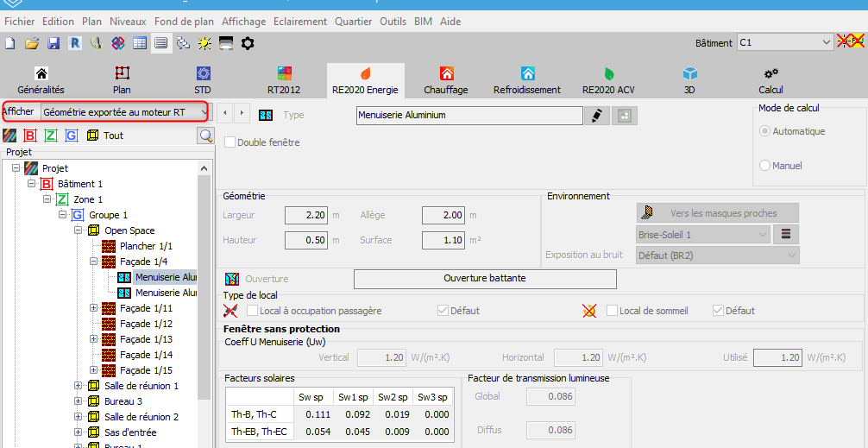Click Vers les masques proches button

tap(718, 213)
